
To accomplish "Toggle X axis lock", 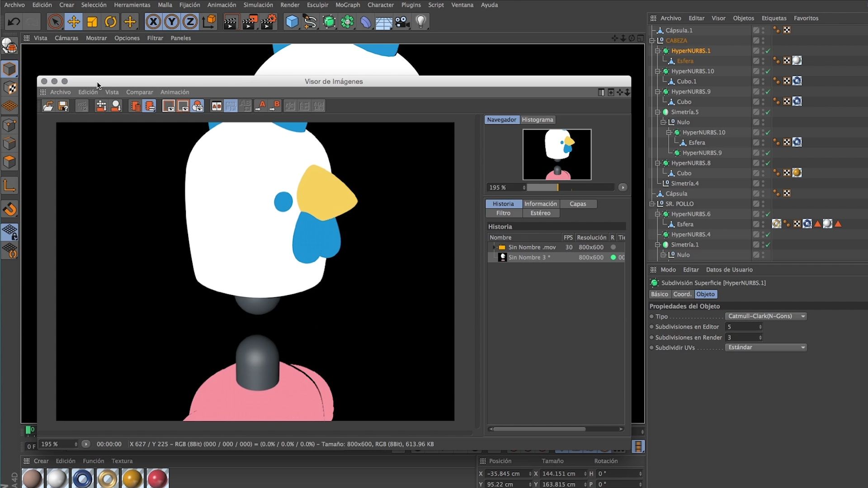I will point(153,21).
